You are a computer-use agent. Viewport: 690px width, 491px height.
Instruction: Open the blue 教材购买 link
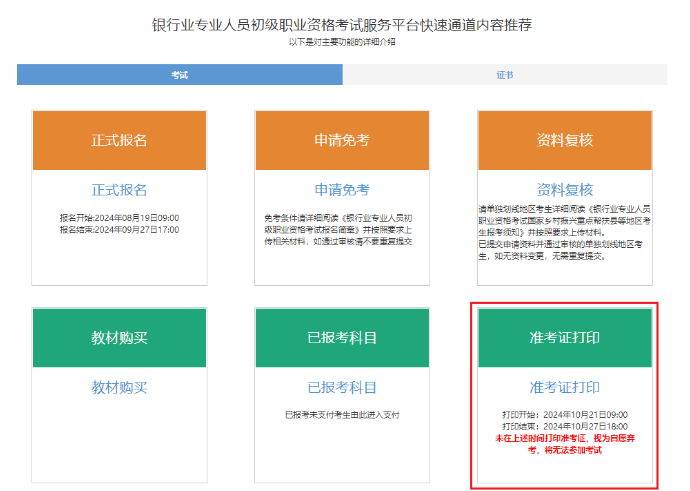119,387
